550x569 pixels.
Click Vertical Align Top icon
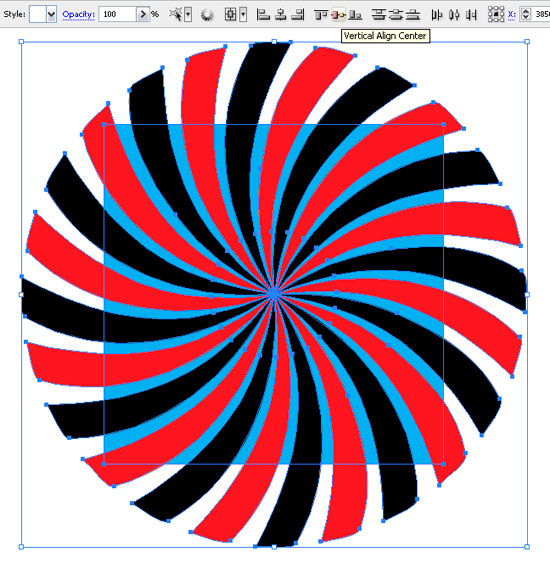[x=321, y=15]
